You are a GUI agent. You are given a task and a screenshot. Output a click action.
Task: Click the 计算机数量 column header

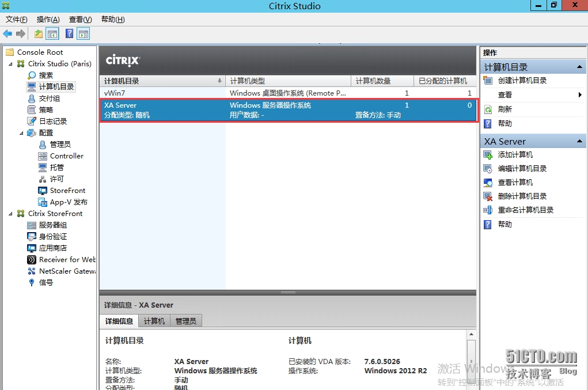(x=382, y=81)
